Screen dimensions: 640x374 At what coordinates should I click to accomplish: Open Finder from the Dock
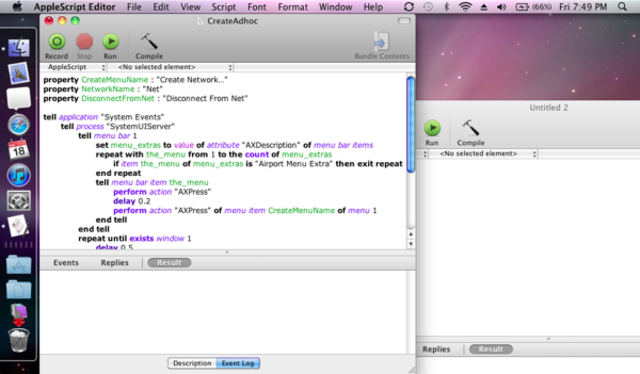19,48
